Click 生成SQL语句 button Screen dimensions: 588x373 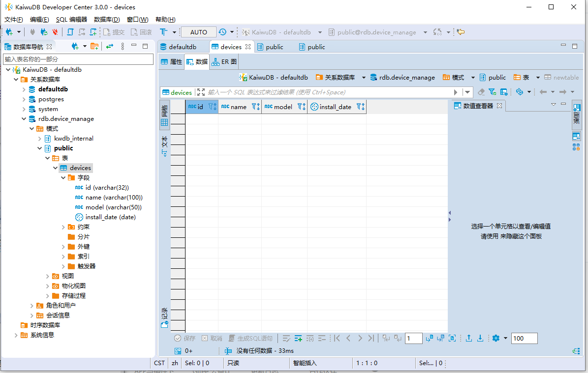point(250,338)
